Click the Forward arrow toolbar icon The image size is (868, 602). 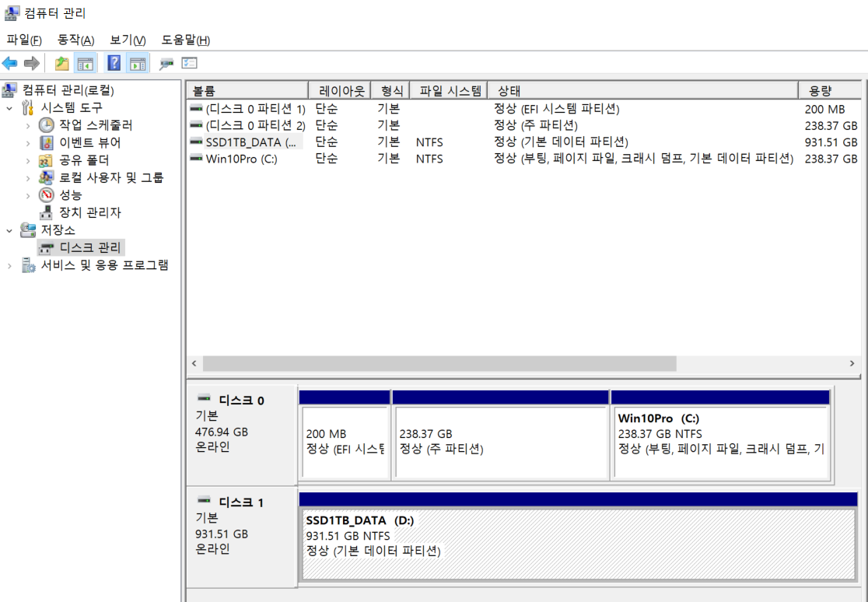coord(32,63)
